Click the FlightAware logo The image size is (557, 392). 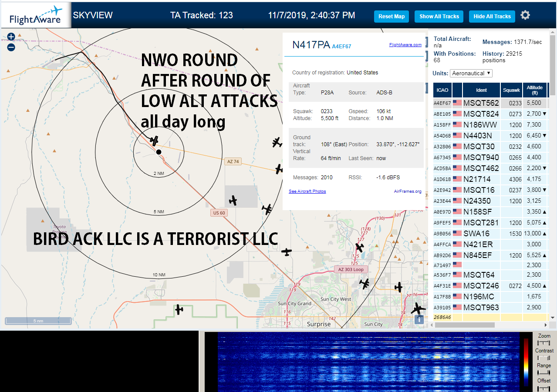pos(36,16)
